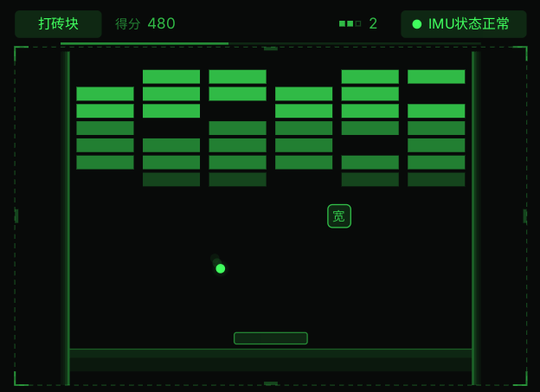Click the 得分 score label
This screenshot has width=540, height=392.
(x=128, y=24)
